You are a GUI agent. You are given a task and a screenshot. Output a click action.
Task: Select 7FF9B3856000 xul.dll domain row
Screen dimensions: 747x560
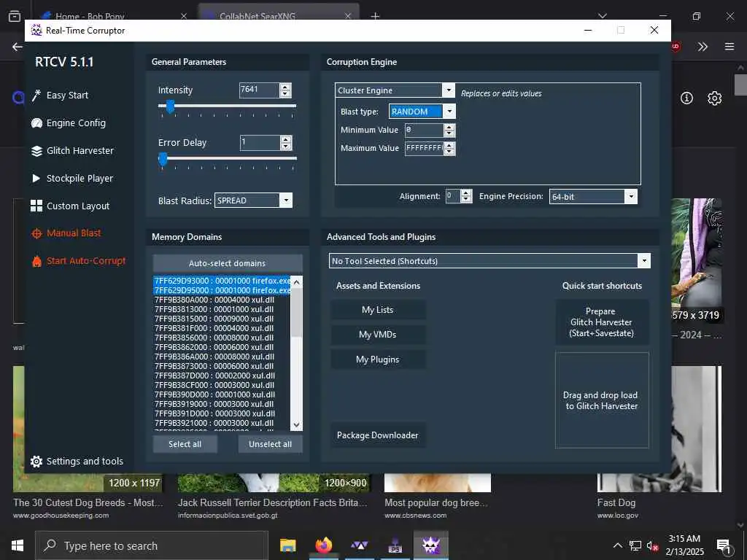click(222, 338)
